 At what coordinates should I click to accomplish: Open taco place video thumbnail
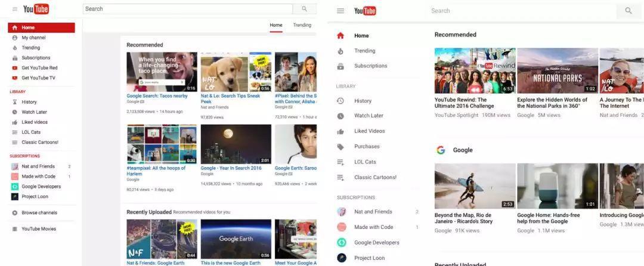[x=162, y=72]
